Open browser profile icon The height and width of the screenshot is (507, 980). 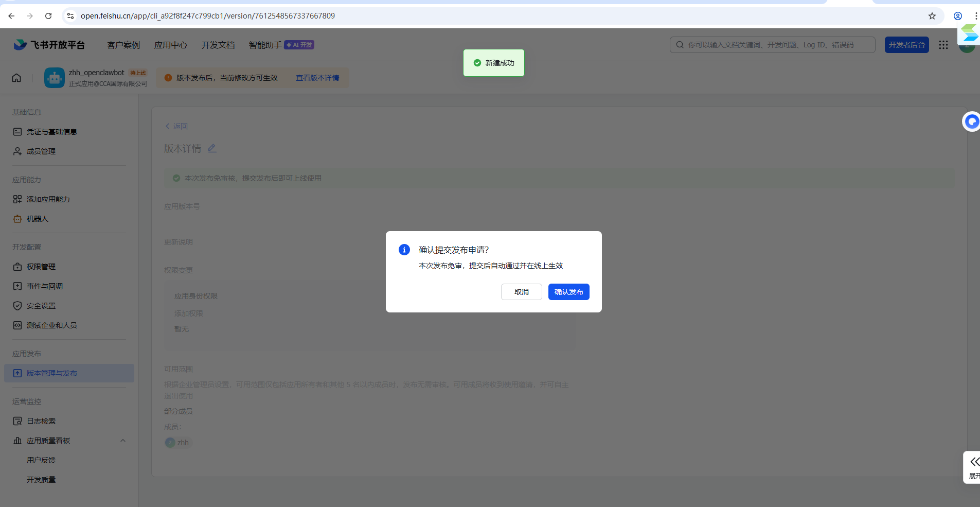(957, 16)
